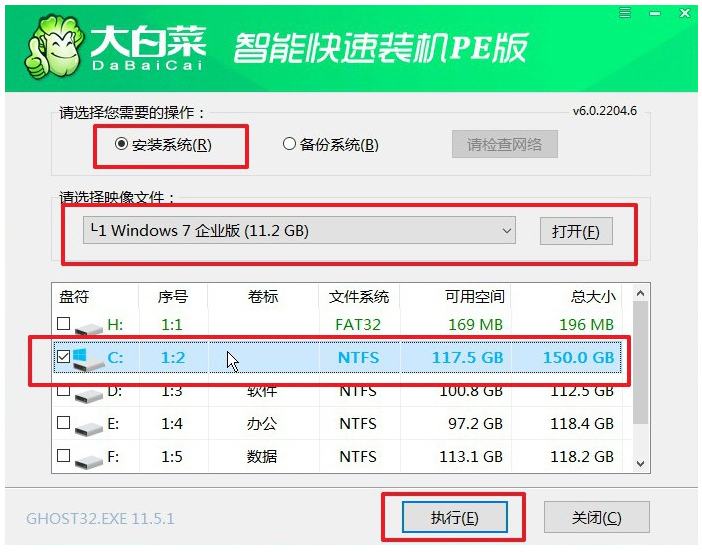The image size is (702, 552).
Task: Click the 97.2 GB free space cell
Action: pyautogui.click(x=475, y=424)
